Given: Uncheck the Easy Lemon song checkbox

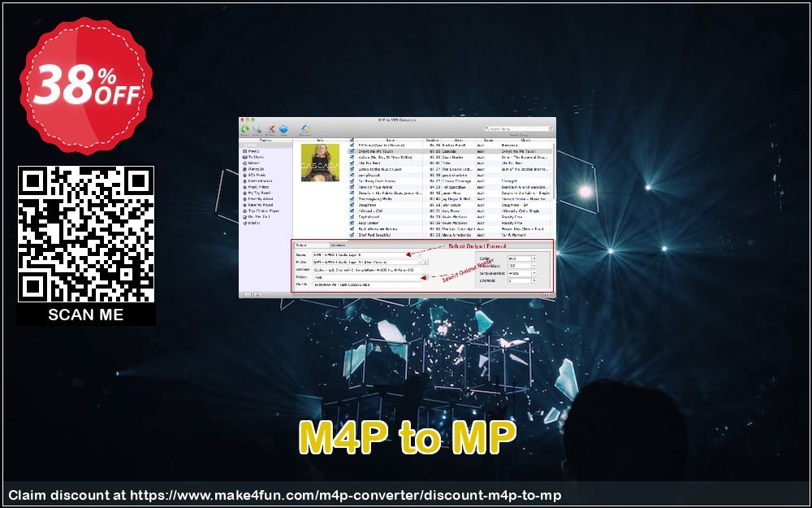Looking at the screenshot, I should click(x=352, y=223).
